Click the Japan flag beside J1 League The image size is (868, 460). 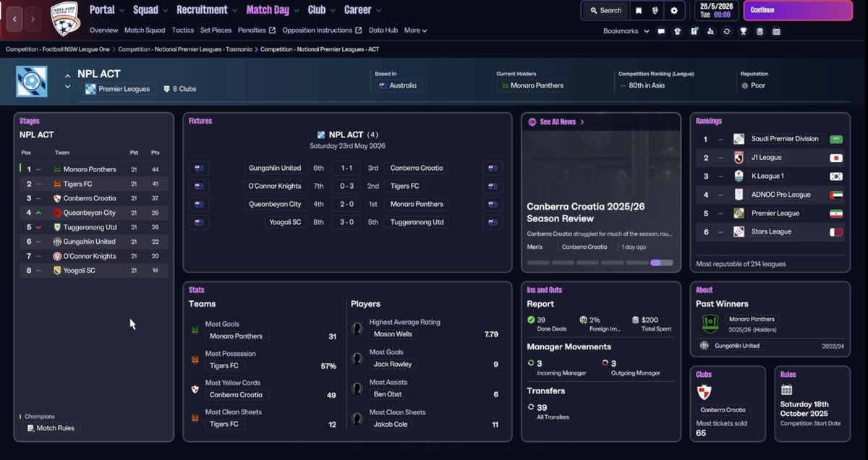(x=836, y=158)
